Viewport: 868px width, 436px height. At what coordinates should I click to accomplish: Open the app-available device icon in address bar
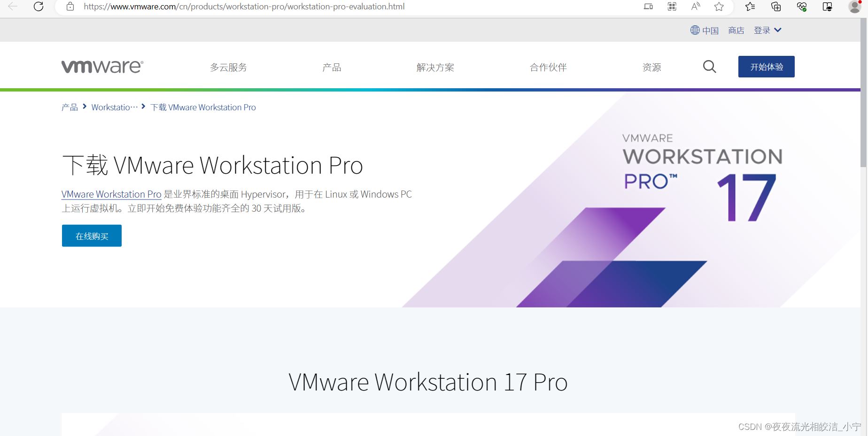pyautogui.click(x=648, y=7)
